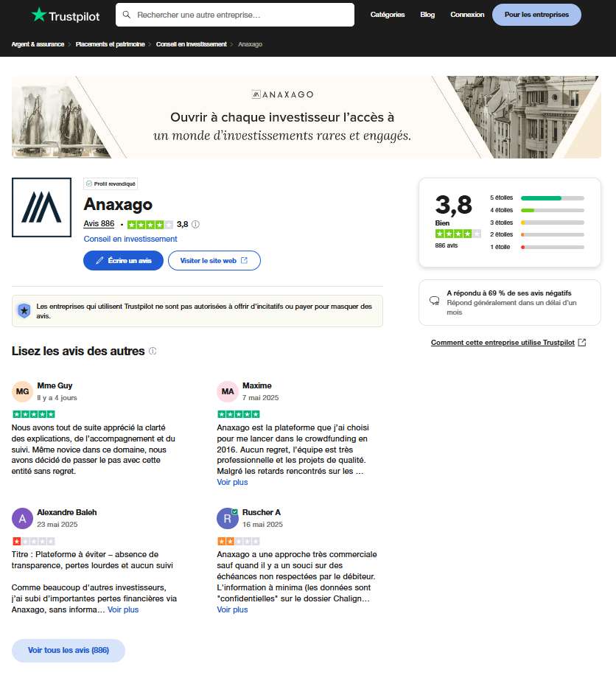Click the speech-bubble icon near the response rate
The width and height of the screenshot is (616, 678).
tap(433, 299)
